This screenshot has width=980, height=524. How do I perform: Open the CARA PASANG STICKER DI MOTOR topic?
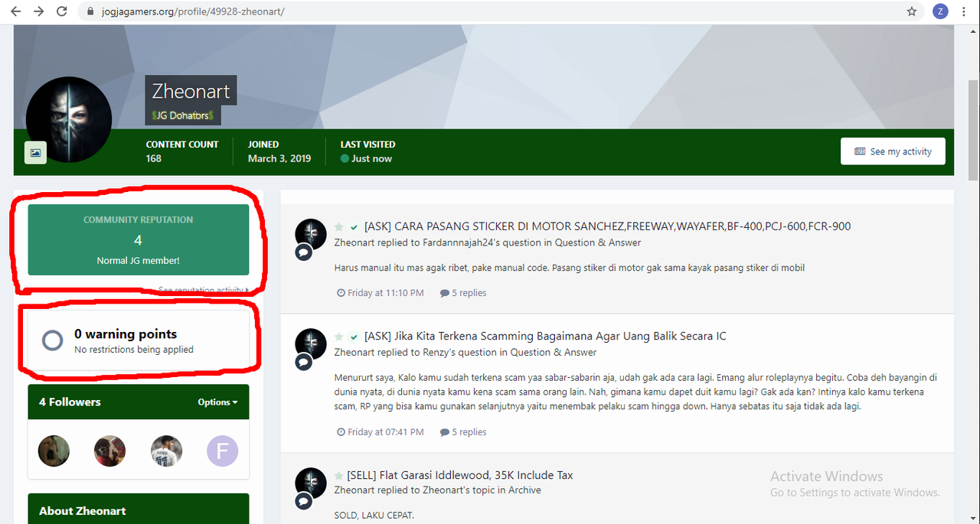point(607,226)
